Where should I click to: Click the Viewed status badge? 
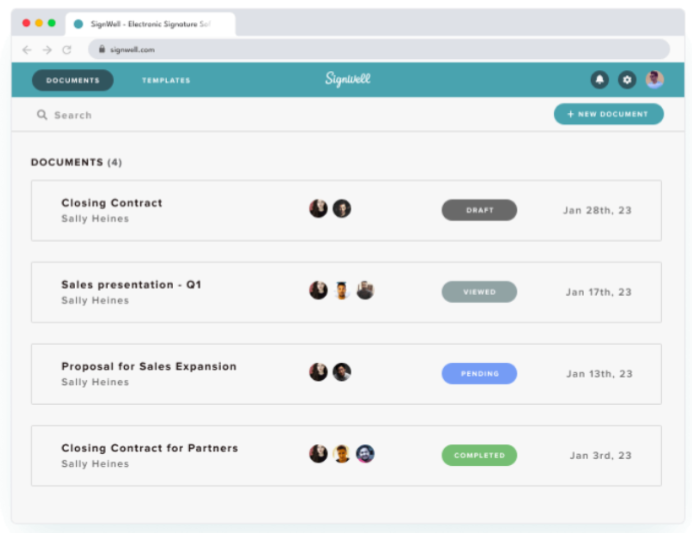(479, 292)
